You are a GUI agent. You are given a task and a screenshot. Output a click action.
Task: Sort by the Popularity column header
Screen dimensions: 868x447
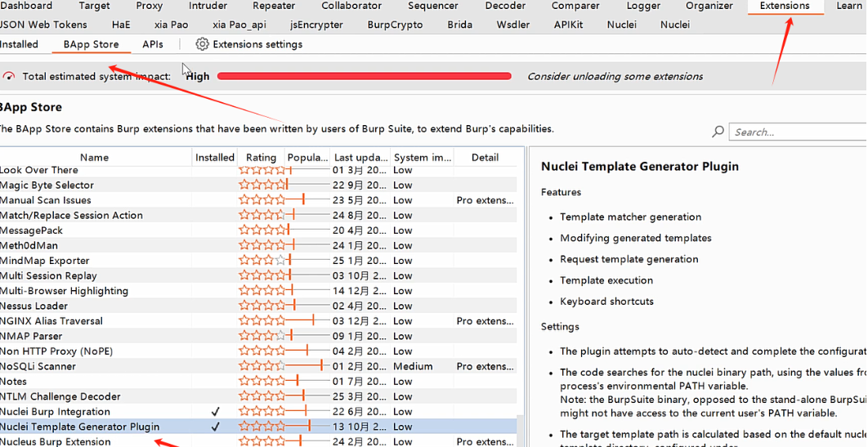(x=307, y=157)
